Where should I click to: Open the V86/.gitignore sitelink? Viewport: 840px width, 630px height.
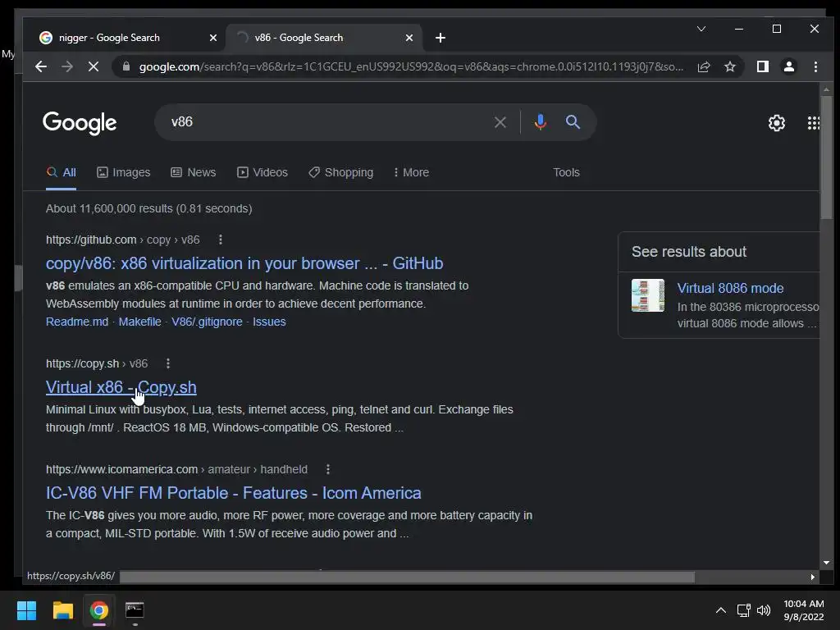(x=207, y=322)
